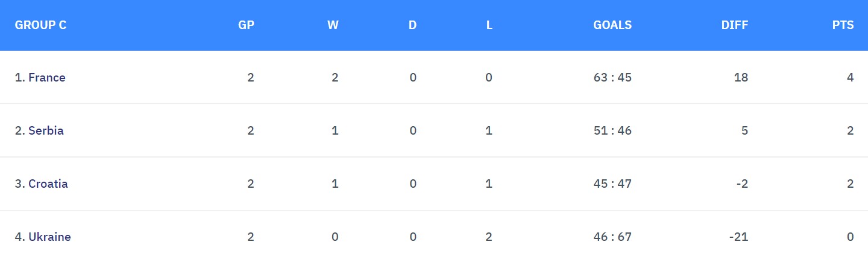Click Croatia's goal difference value -2
868x259 pixels.
741,184
